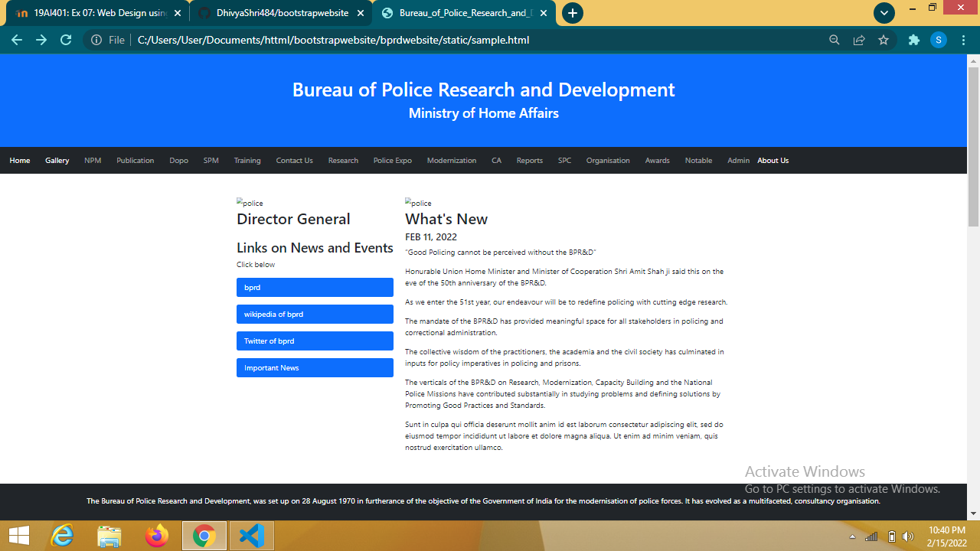Open the extensions puzzle icon
This screenshot has height=551, width=980.
tap(913, 40)
